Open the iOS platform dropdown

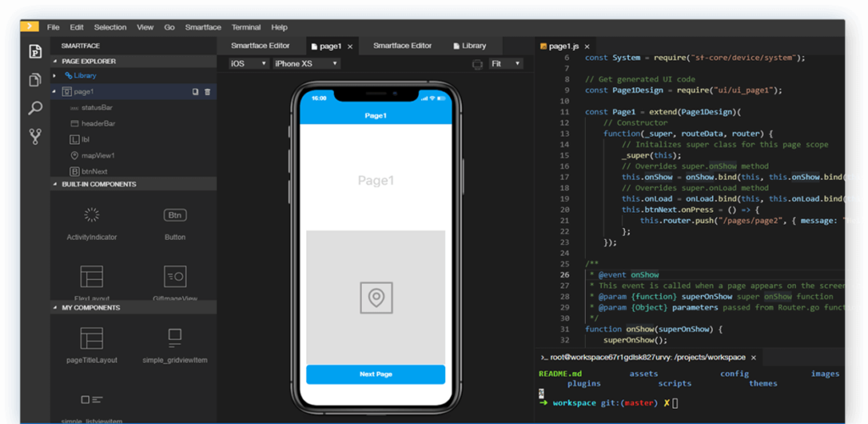coord(248,64)
